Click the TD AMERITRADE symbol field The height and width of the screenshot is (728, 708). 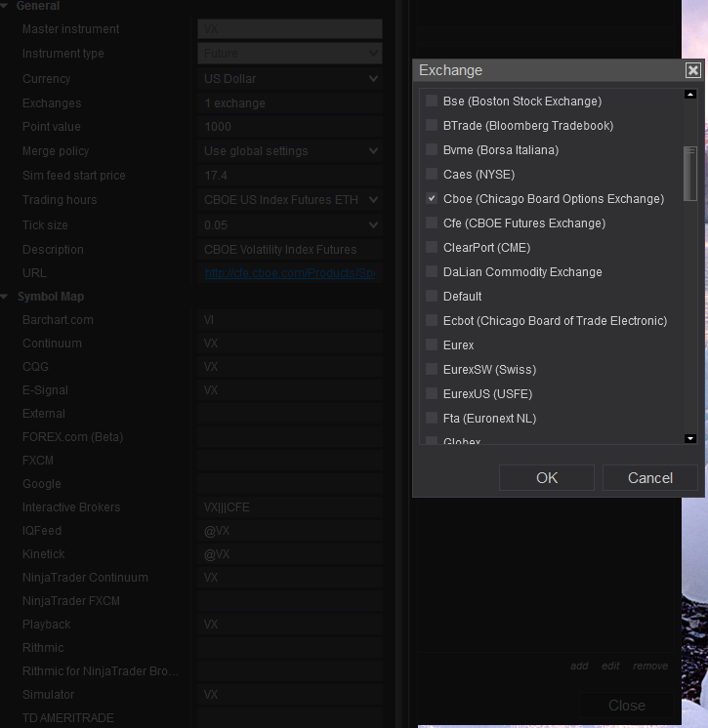pos(290,718)
